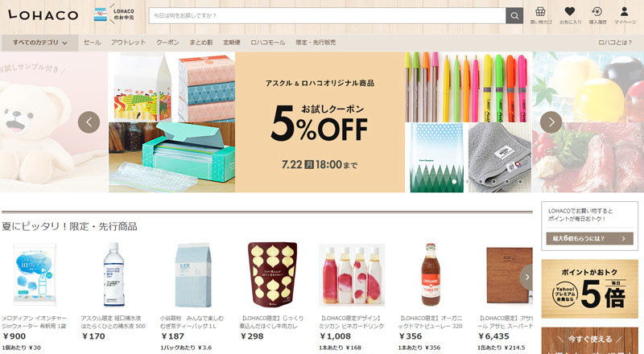
Task: Click the search input field
Action: point(328,15)
